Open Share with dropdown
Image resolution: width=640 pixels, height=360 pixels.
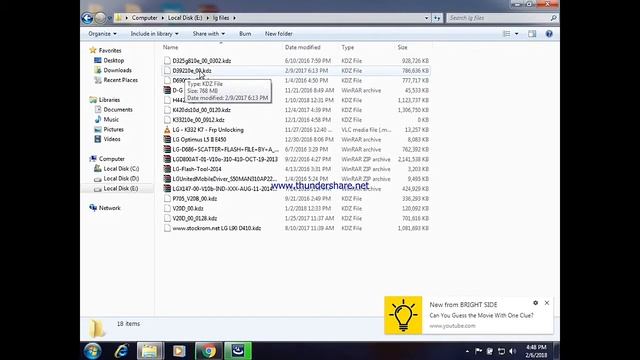point(209,34)
